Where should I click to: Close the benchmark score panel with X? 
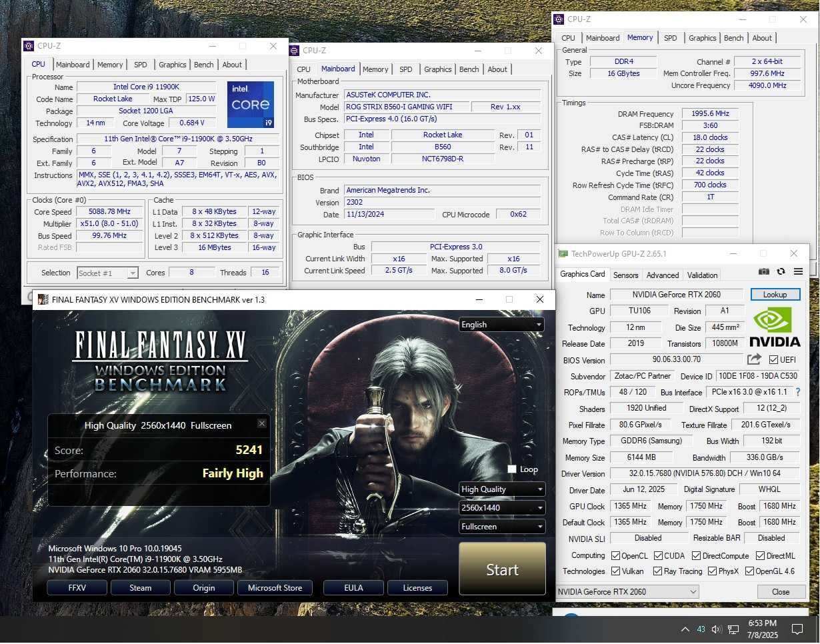[x=262, y=423]
